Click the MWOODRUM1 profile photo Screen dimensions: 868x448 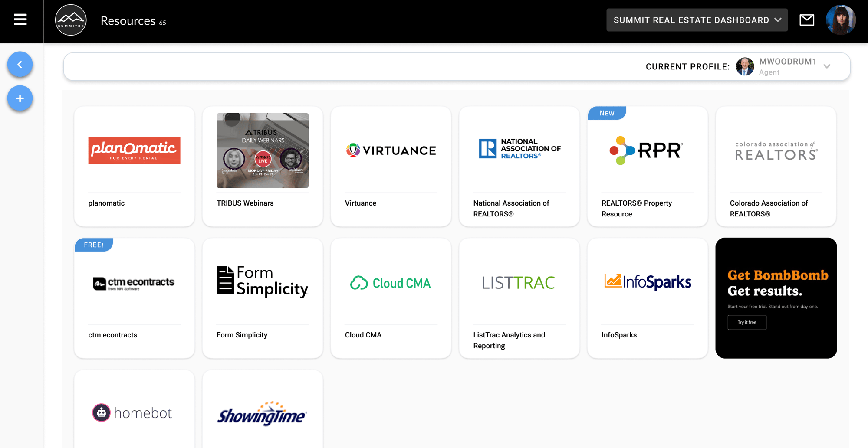[745, 66]
